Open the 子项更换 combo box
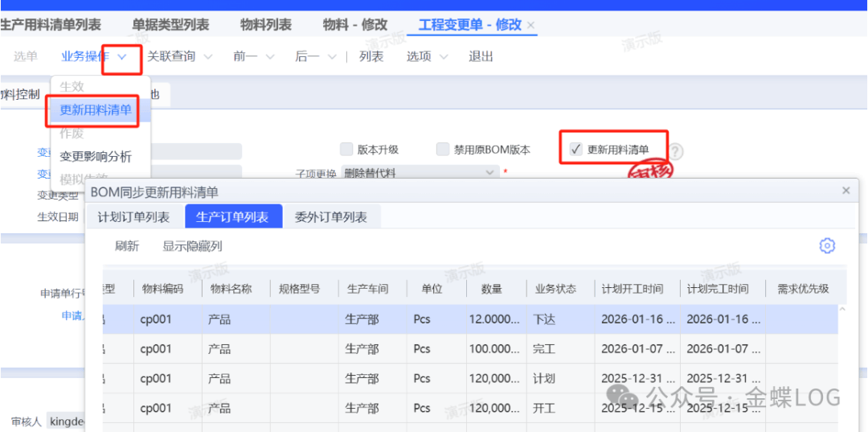Viewport: 868px width, 432px height. click(420, 172)
